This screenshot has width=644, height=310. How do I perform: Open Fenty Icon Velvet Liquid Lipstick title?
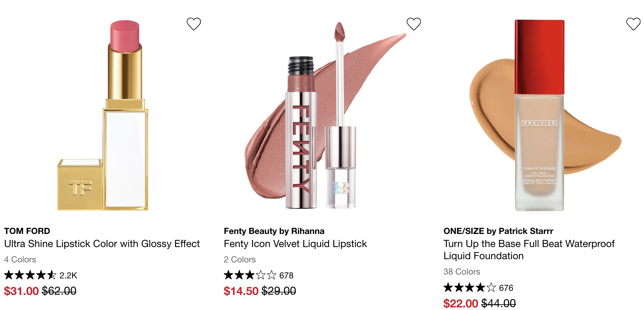(295, 244)
